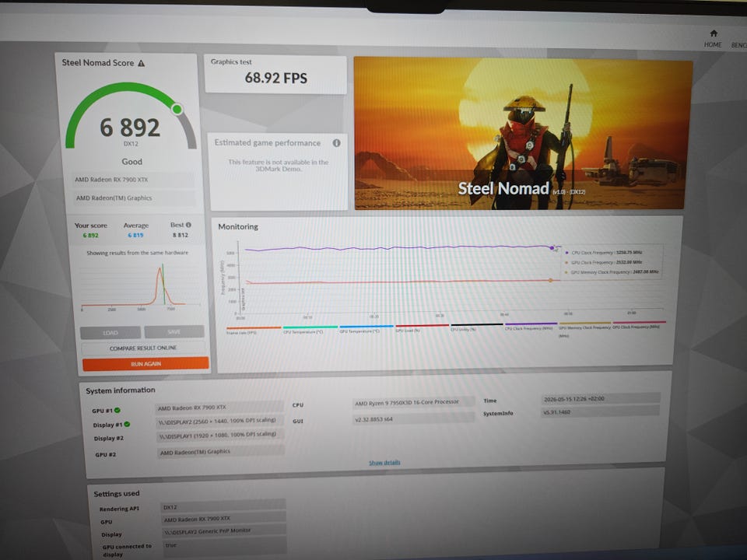Viewport: 747px width, 560px height.
Task: Click the Your score value 6 892
Action: coord(90,235)
